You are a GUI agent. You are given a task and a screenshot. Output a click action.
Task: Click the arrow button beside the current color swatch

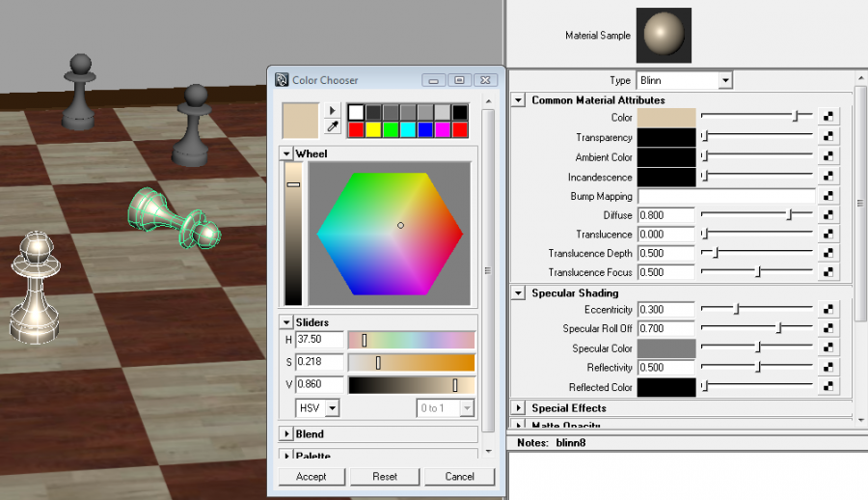334,110
